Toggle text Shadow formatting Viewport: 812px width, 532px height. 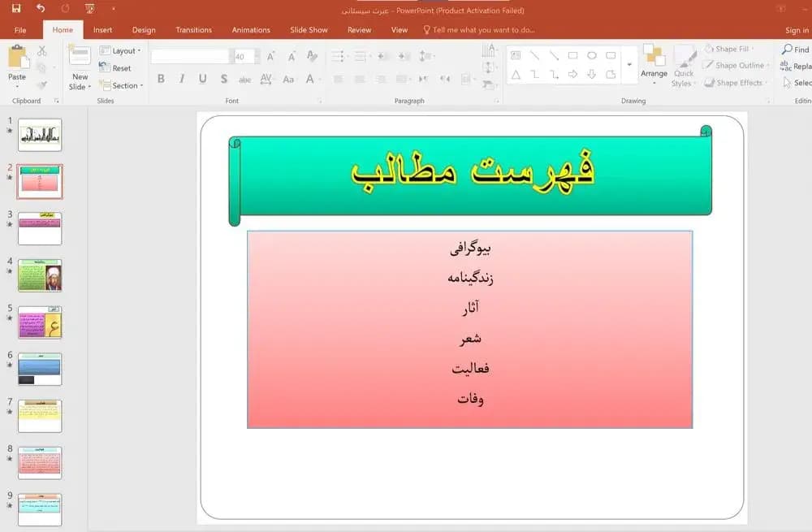coord(224,79)
